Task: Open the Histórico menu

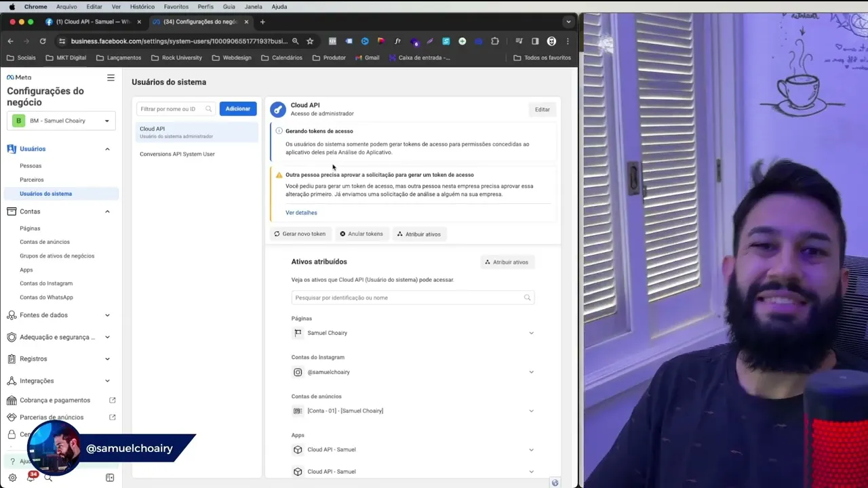Action: 142,7
